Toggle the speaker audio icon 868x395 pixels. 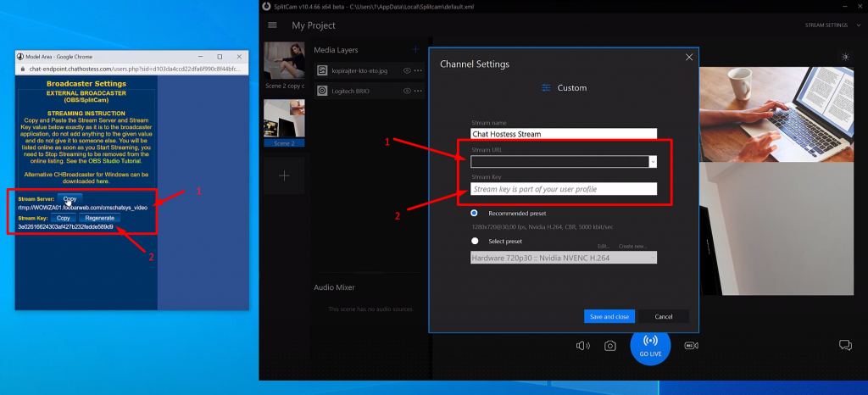point(582,346)
